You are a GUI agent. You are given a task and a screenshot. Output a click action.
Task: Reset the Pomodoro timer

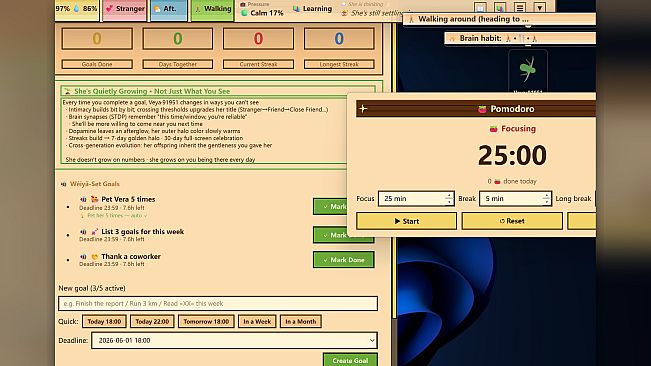coord(512,221)
